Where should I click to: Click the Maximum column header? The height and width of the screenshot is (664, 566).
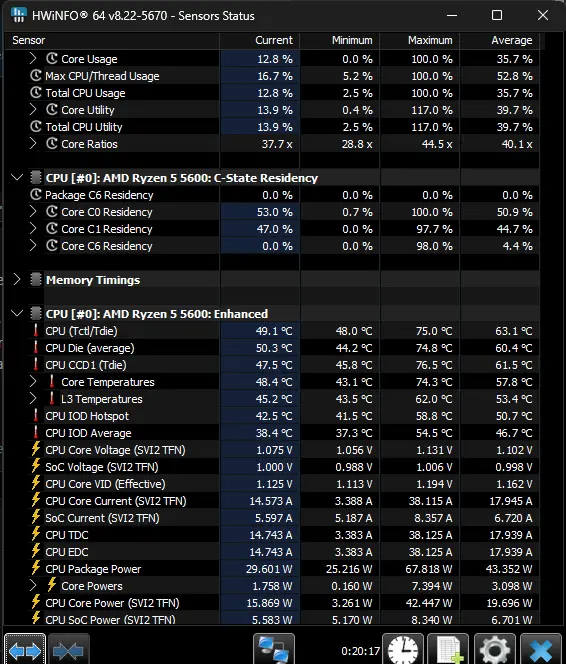point(420,40)
